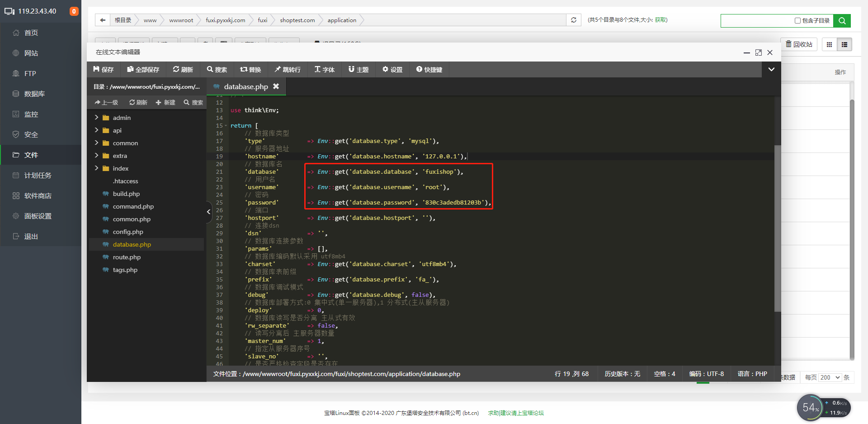This screenshot has height=424, width=868.
Task: Create new item in directory panel
Action: 165,103
